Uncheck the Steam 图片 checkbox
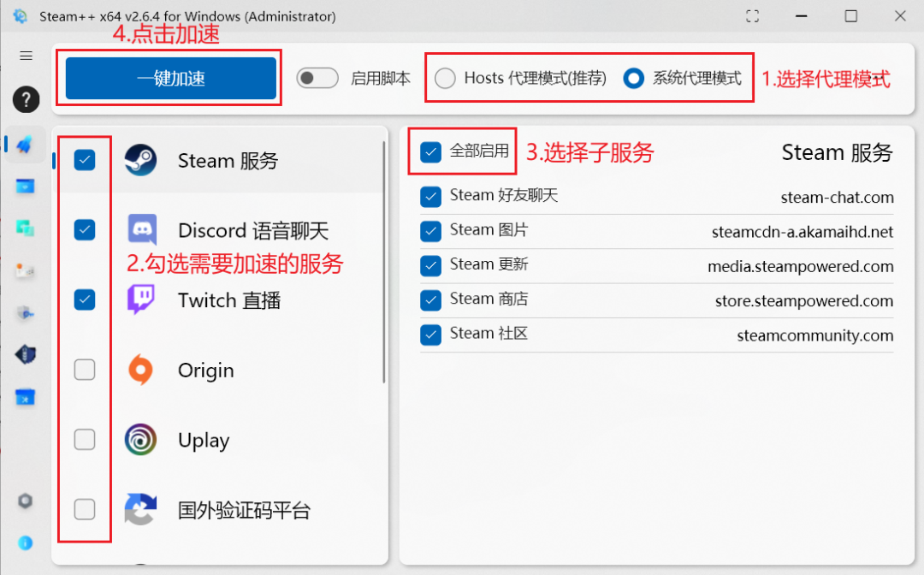Viewport: 924px width, 575px height. tap(430, 231)
